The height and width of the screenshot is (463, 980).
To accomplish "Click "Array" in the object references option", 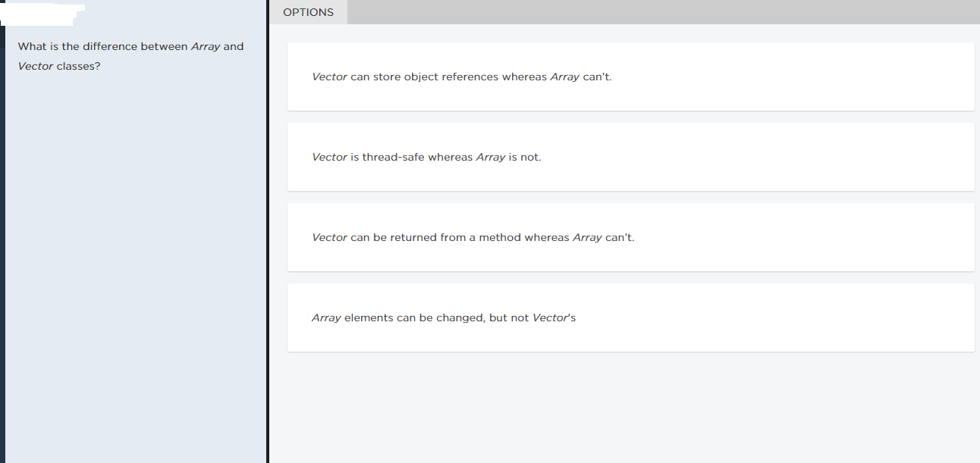I will pyautogui.click(x=564, y=77).
